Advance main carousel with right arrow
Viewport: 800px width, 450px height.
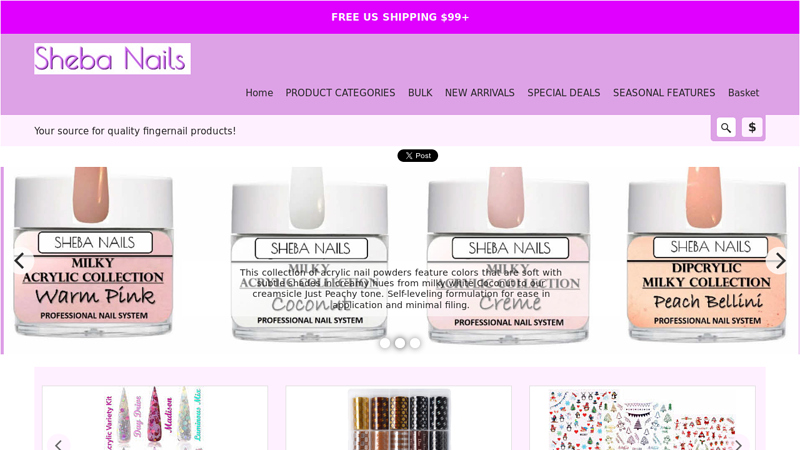coord(780,261)
